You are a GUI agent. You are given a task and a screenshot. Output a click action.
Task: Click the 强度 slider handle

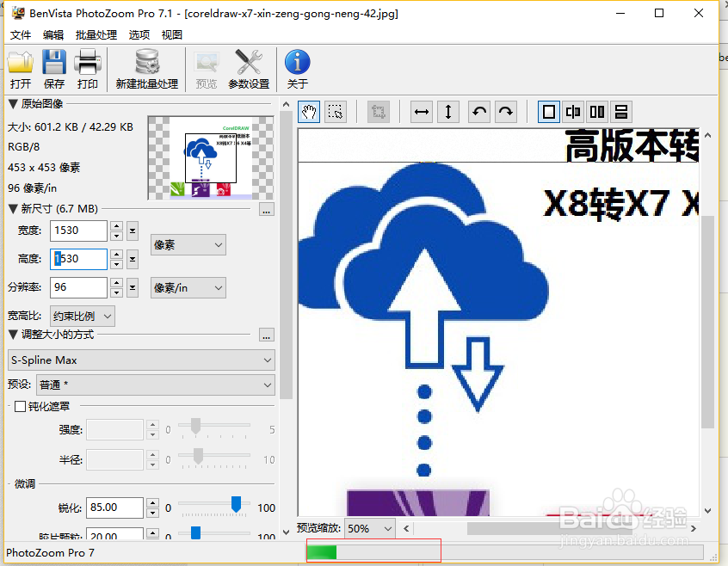[x=196, y=426]
